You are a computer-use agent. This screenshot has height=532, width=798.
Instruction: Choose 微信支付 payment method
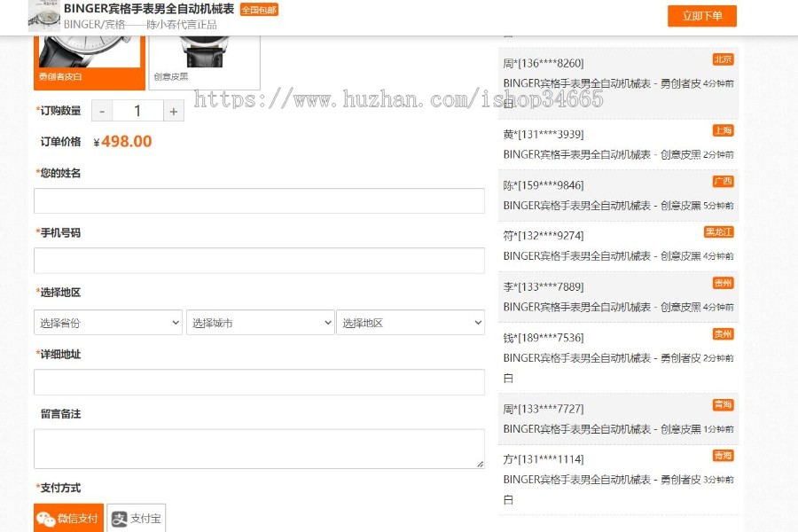click(68, 518)
